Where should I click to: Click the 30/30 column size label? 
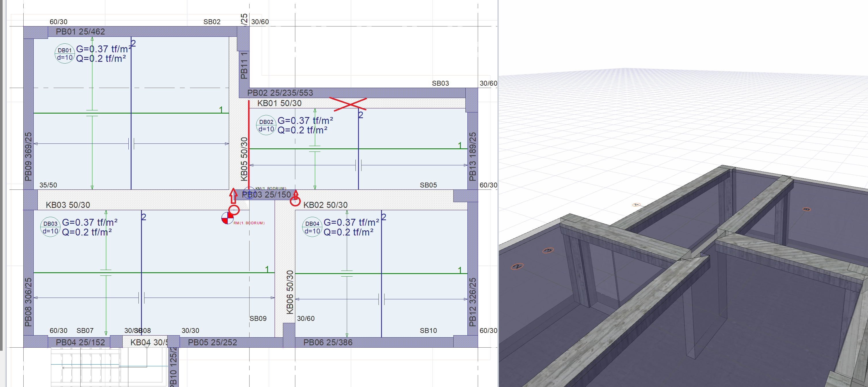click(191, 331)
